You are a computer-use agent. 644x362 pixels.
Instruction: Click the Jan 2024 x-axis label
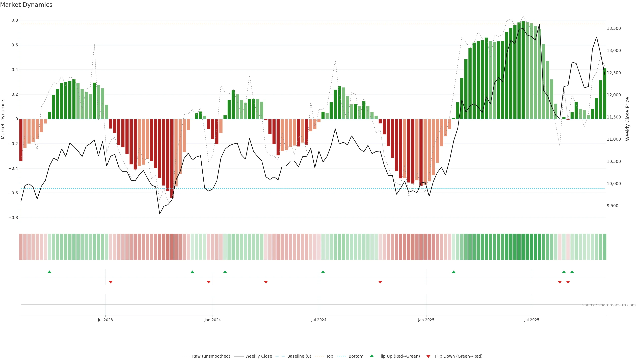[x=212, y=320]
